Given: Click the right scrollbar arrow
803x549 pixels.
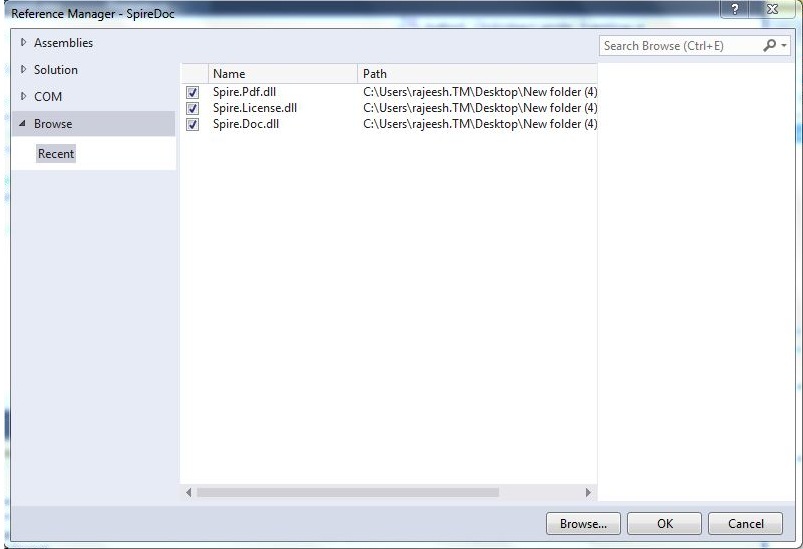Looking at the screenshot, I should pos(588,492).
